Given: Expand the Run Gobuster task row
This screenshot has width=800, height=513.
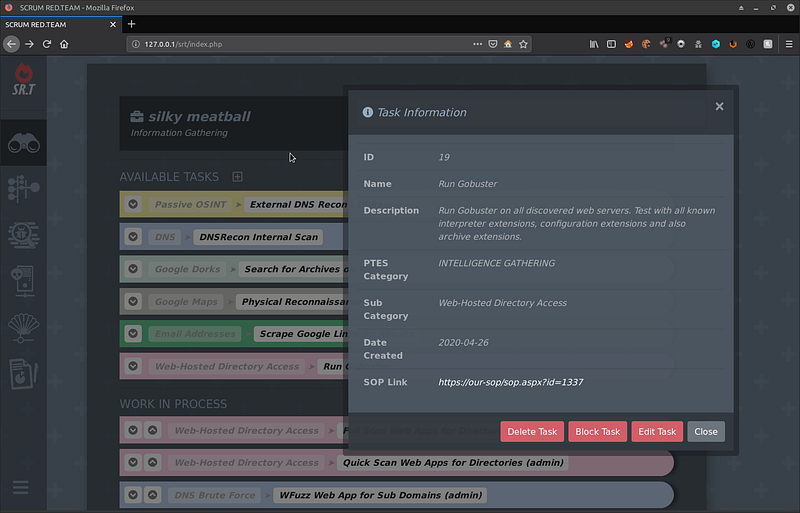Looking at the screenshot, I should click(133, 366).
